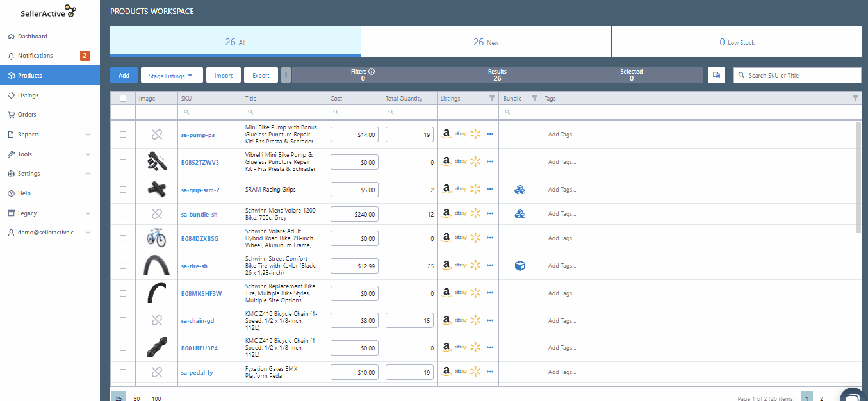Click the Listings column filter funnel icon
This screenshot has width=868, height=401.
(x=492, y=99)
